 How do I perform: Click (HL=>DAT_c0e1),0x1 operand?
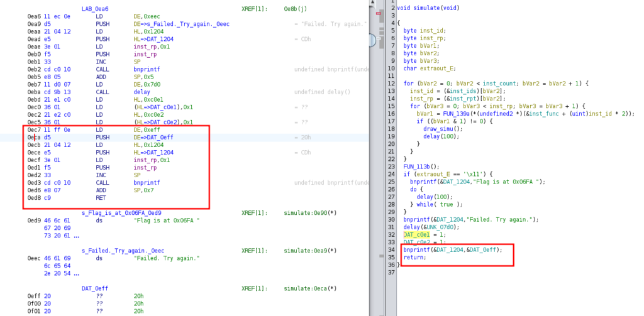(164, 107)
